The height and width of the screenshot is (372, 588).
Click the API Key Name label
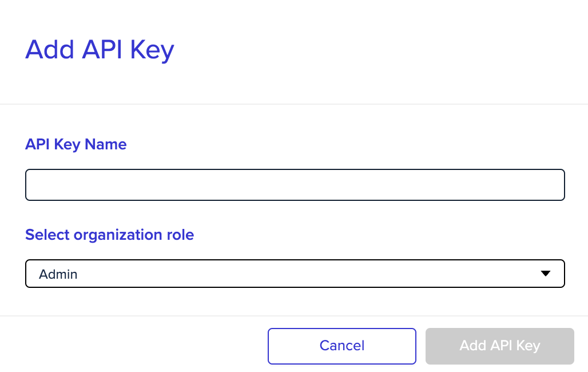(x=76, y=145)
